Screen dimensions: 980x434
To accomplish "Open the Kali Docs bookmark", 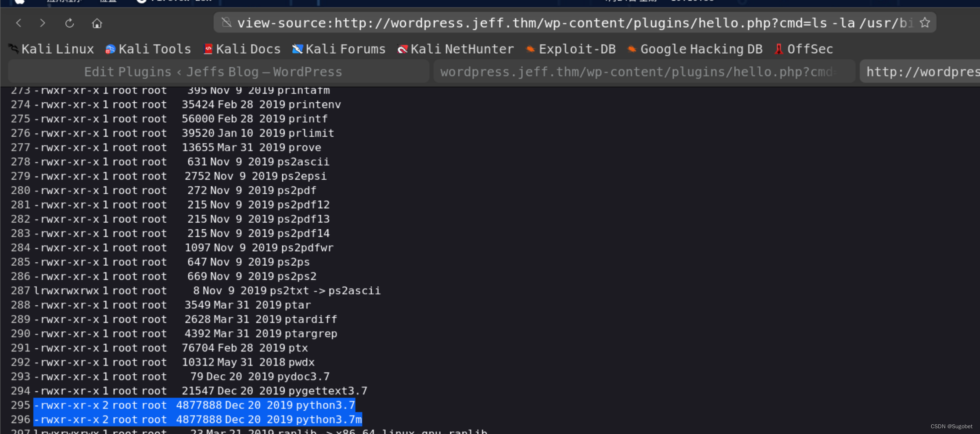I will 242,49.
